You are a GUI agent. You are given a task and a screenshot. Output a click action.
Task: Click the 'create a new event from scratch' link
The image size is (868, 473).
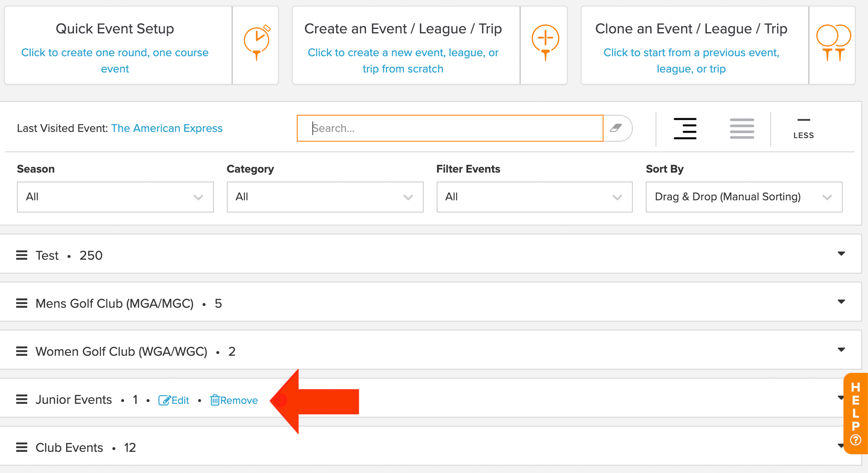[x=403, y=61]
